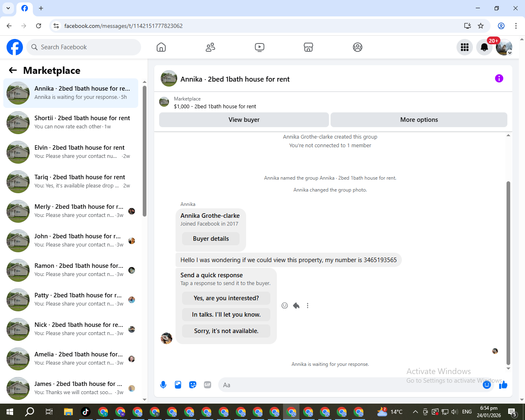
Task: Open Chrome profile icon
Action: (x=501, y=26)
